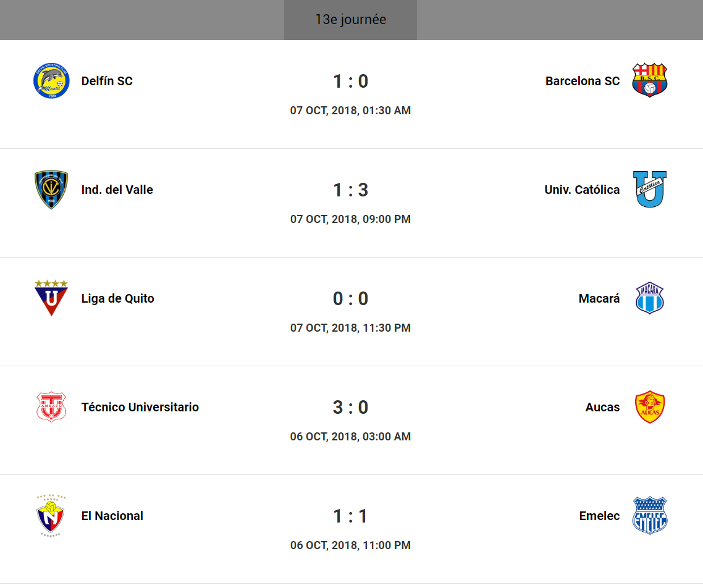Click the Aucas yellow shield logo
703x588 pixels.
650,407
